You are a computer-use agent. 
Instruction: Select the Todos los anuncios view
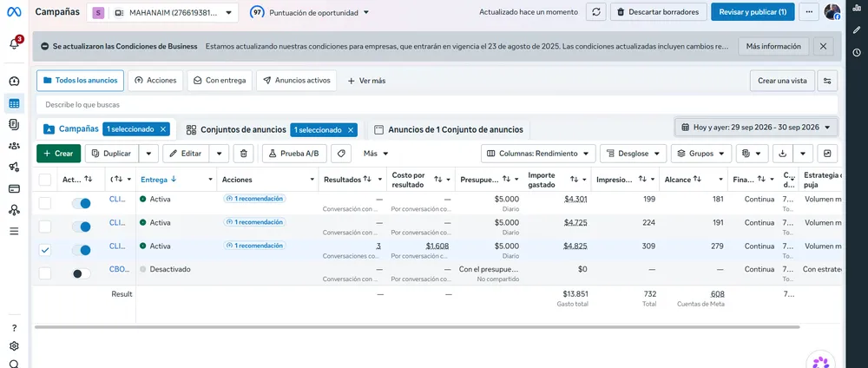click(80, 80)
